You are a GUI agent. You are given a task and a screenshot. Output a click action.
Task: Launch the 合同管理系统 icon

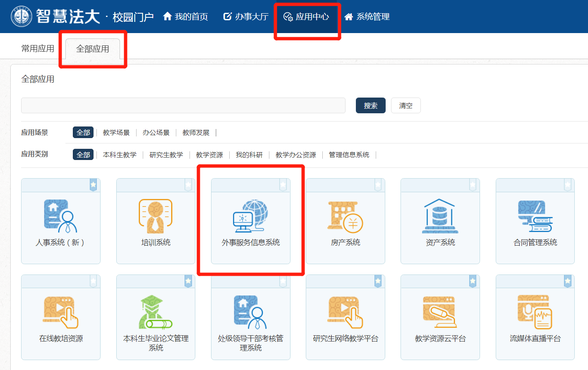(535, 216)
